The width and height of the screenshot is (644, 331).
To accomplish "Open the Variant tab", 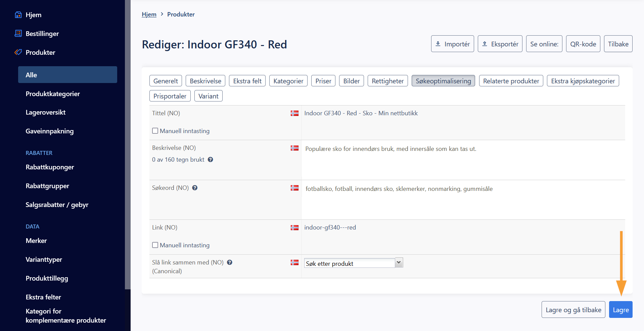I will [209, 96].
